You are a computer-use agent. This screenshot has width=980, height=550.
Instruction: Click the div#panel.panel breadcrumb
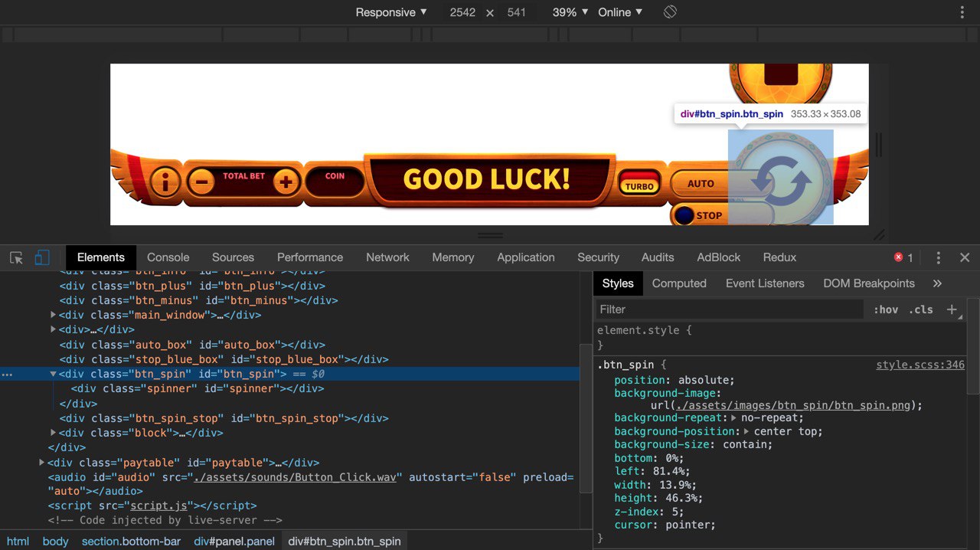point(234,541)
